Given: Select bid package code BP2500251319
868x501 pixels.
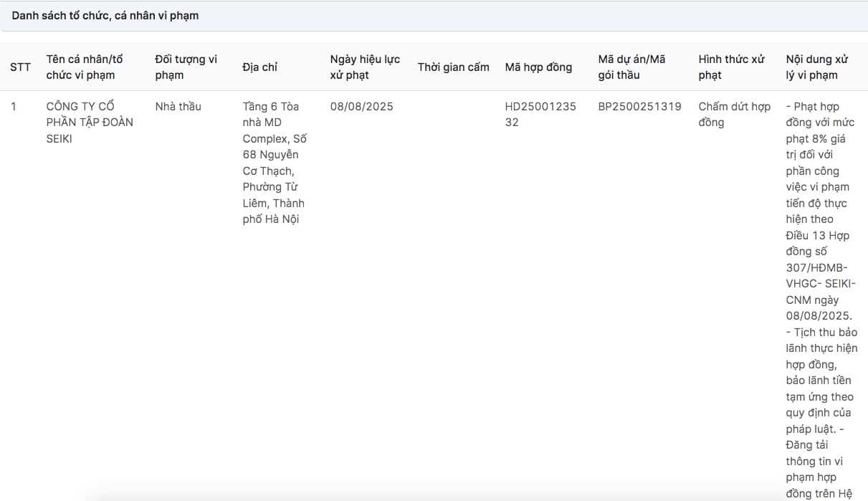Looking at the screenshot, I should coord(639,107).
